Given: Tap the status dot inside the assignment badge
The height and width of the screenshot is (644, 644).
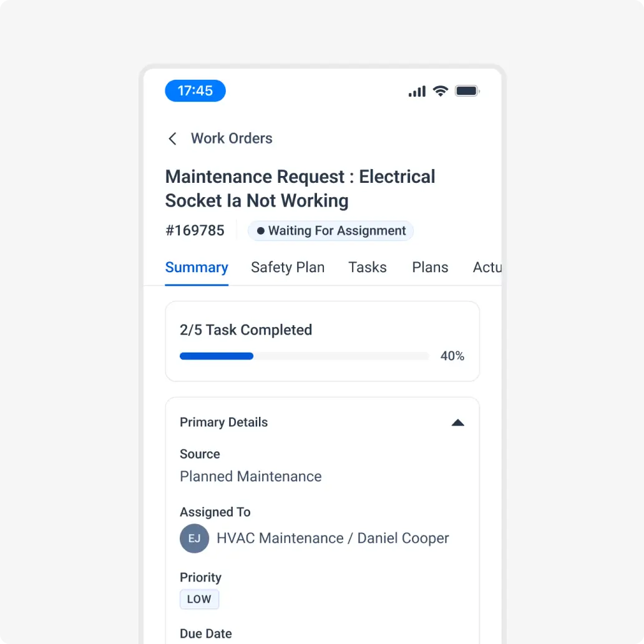Looking at the screenshot, I should pos(261,230).
